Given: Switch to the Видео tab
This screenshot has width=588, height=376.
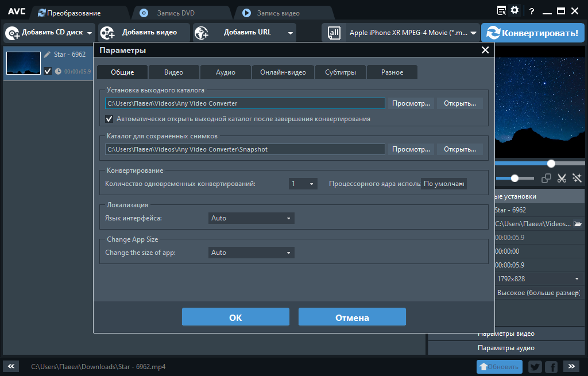Looking at the screenshot, I should coord(173,72).
